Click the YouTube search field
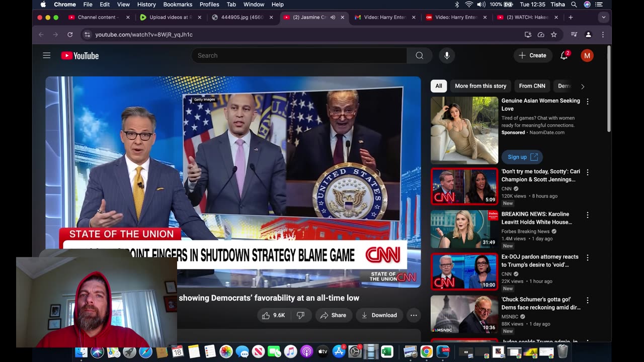 (299, 55)
